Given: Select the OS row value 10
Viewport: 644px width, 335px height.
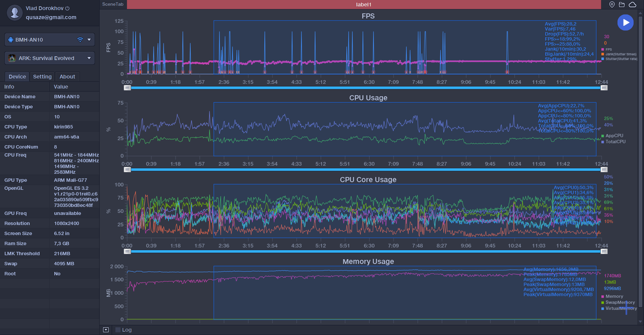Looking at the screenshot, I should click(x=57, y=117).
